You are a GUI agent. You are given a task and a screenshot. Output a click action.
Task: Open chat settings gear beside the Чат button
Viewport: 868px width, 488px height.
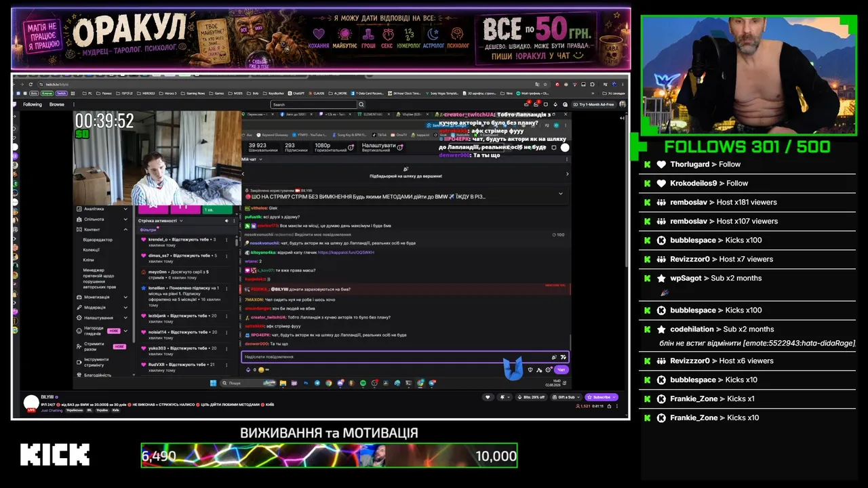549,369
